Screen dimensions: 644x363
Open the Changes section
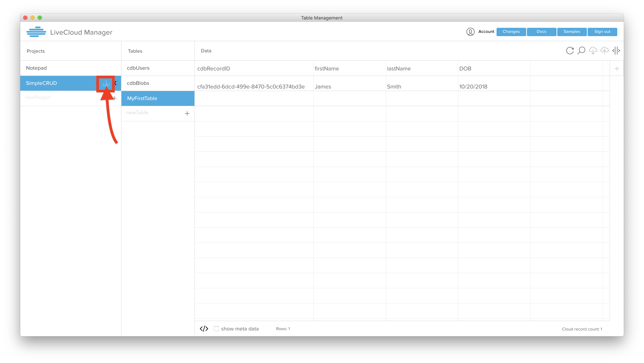click(x=511, y=31)
